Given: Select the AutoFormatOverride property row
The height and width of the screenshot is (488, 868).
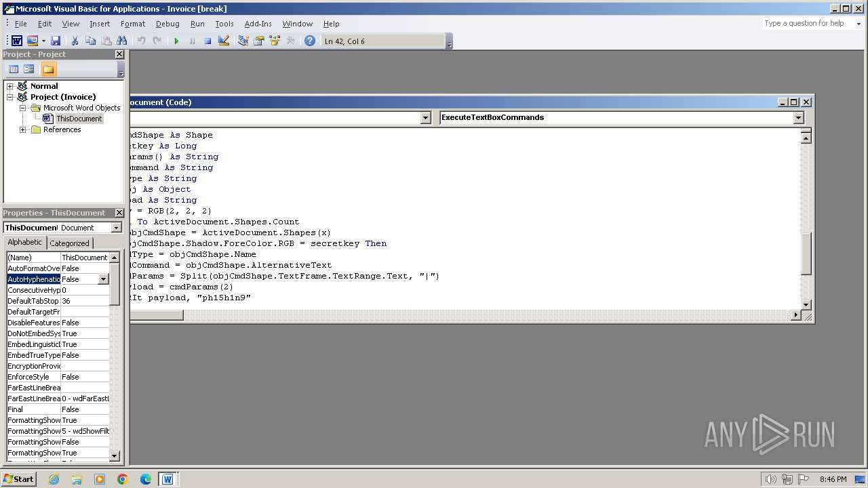Looking at the screenshot, I should 58,268.
